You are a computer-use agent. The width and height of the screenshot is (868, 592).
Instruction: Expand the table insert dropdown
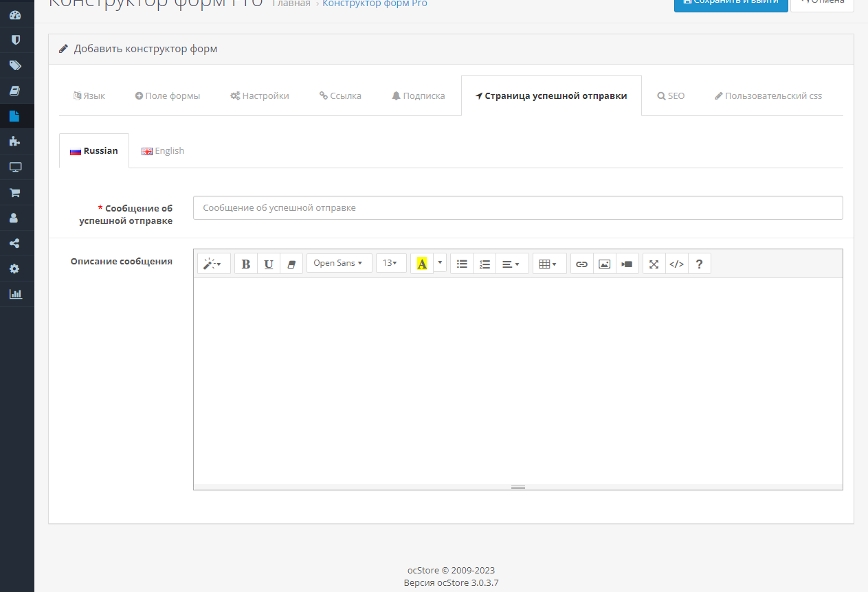click(x=549, y=264)
